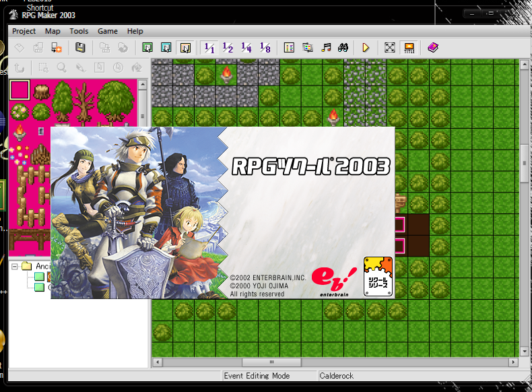The height and width of the screenshot is (392, 532).
Task: Open the Resource Manager icon
Action: (x=307, y=48)
